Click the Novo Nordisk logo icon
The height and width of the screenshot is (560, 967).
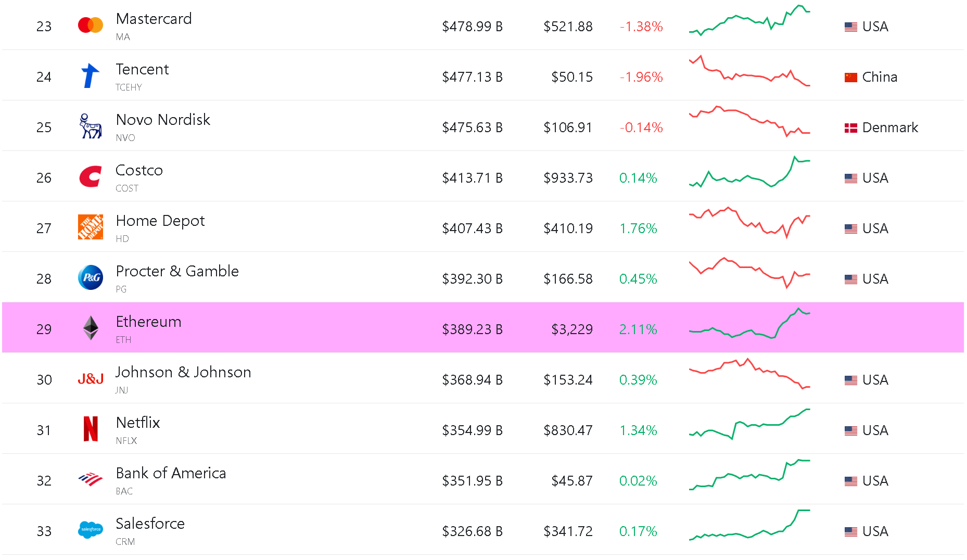click(91, 126)
